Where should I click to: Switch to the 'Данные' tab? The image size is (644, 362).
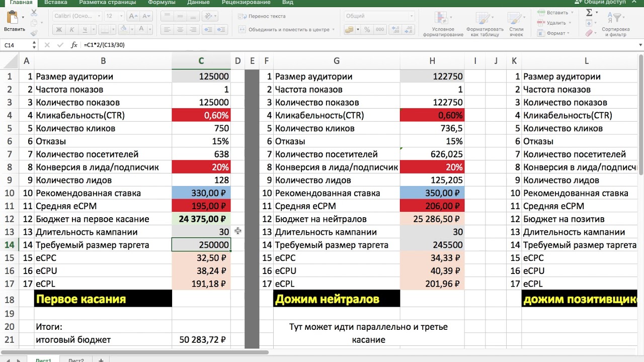tap(198, 3)
